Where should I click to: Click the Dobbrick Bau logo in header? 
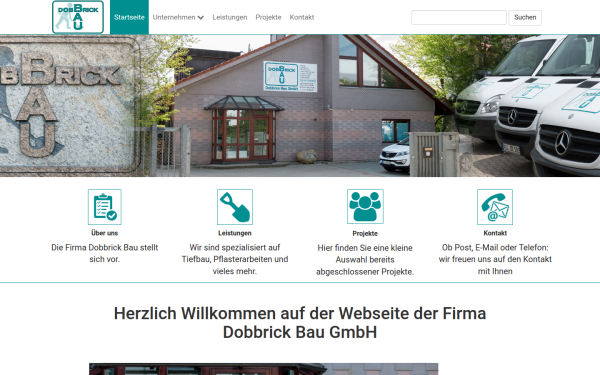[78, 17]
